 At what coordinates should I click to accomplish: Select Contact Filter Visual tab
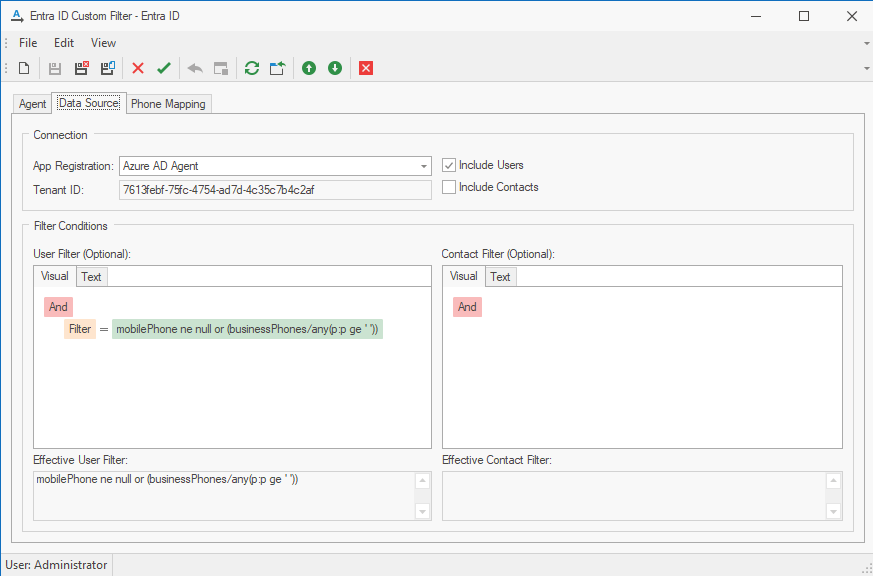pos(464,276)
